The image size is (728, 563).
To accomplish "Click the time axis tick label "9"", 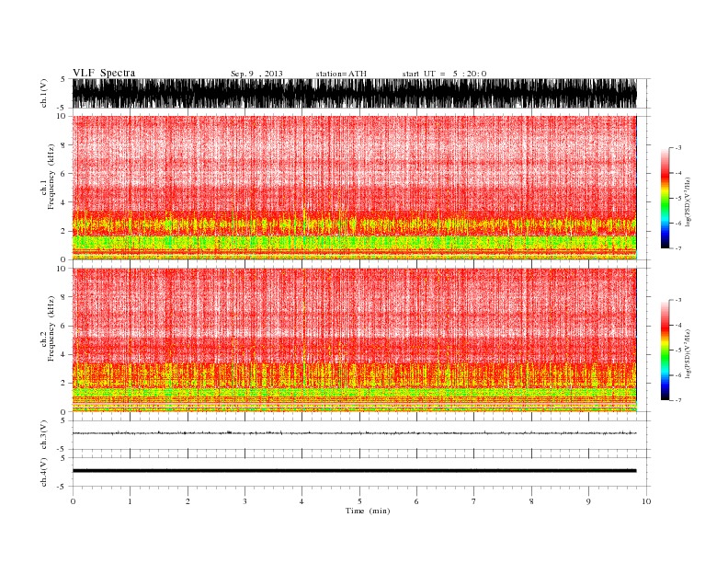I will [x=588, y=501].
